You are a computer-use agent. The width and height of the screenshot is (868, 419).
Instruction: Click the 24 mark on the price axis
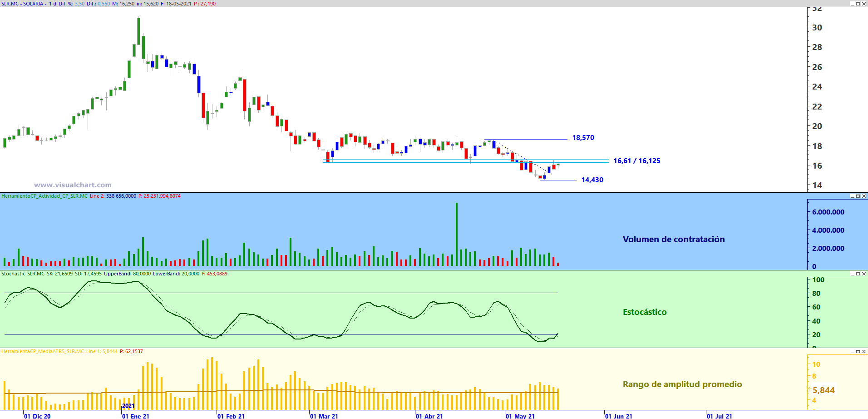click(x=817, y=86)
